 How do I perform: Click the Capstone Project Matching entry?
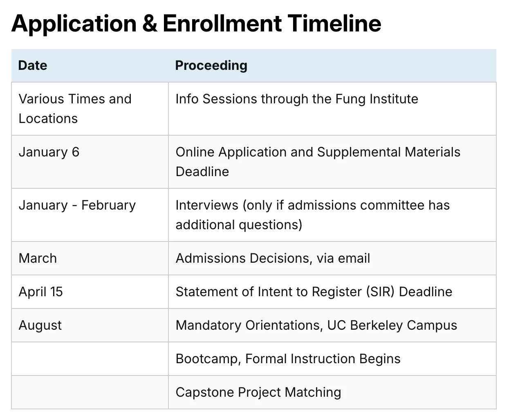point(258,392)
